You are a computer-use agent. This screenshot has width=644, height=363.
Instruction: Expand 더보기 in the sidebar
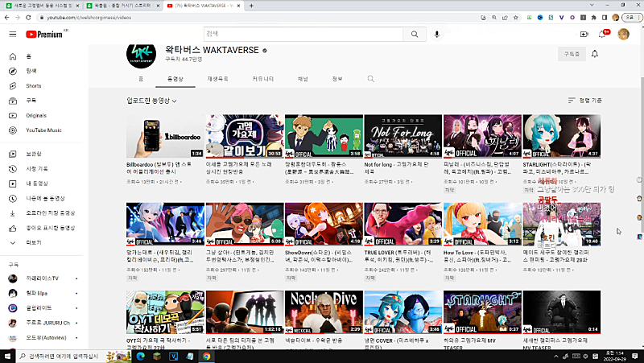(x=34, y=242)
